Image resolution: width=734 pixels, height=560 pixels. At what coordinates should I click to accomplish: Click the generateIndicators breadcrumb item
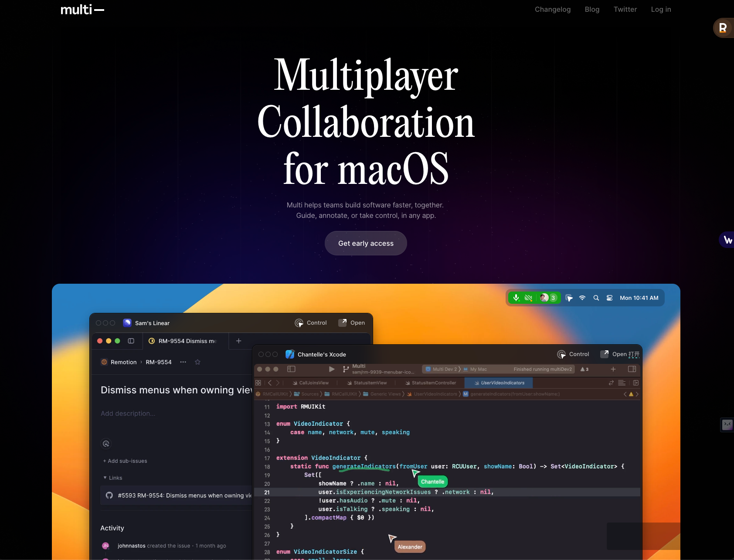511,394
